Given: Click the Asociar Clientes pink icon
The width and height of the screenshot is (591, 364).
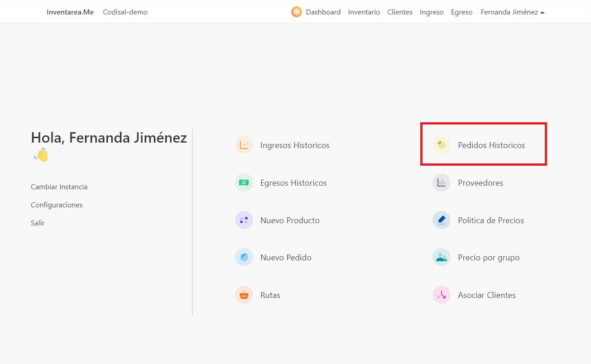Looking at the screenshot, I should [x=441, y=294].
